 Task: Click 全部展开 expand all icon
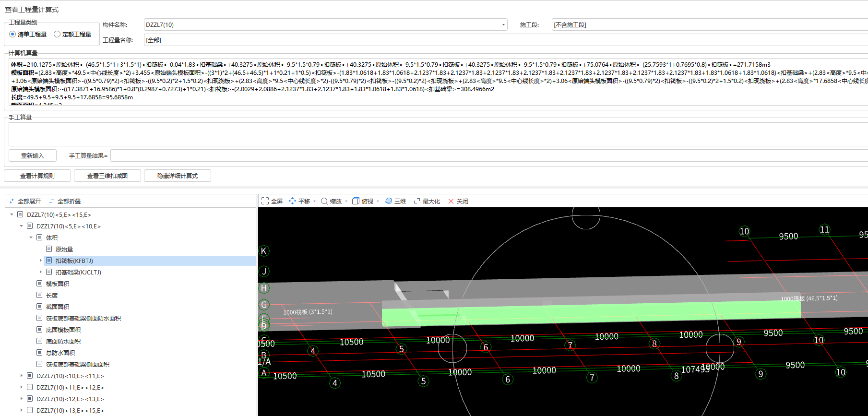tap(12, 201)
